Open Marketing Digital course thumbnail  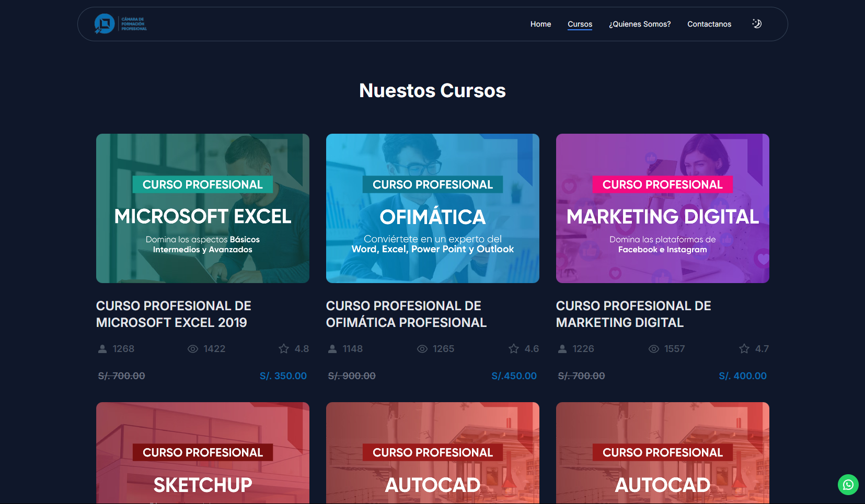pos(663,208)
